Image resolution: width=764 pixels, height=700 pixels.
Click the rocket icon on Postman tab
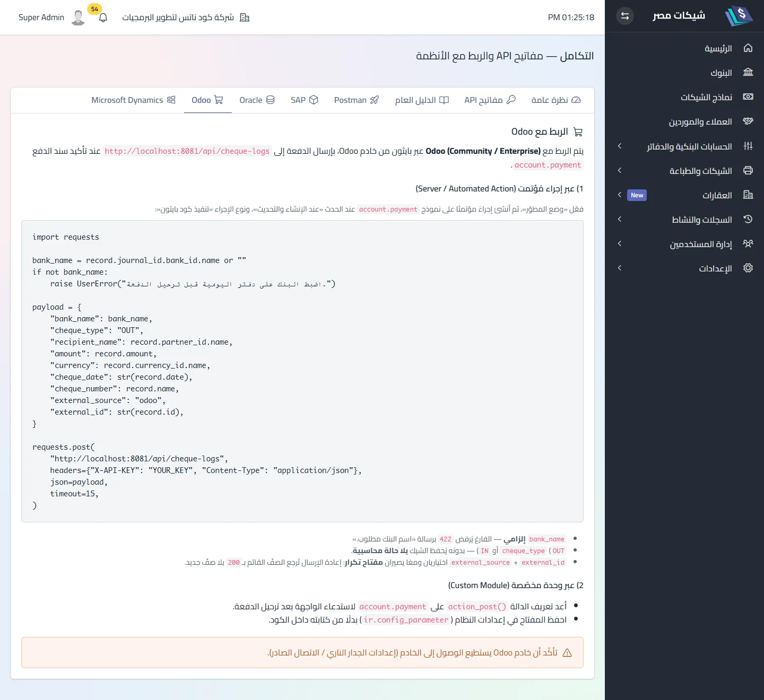[375, 100]
